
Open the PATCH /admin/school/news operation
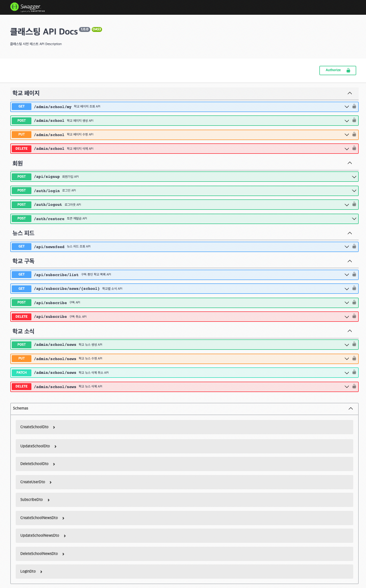(184, 372)
